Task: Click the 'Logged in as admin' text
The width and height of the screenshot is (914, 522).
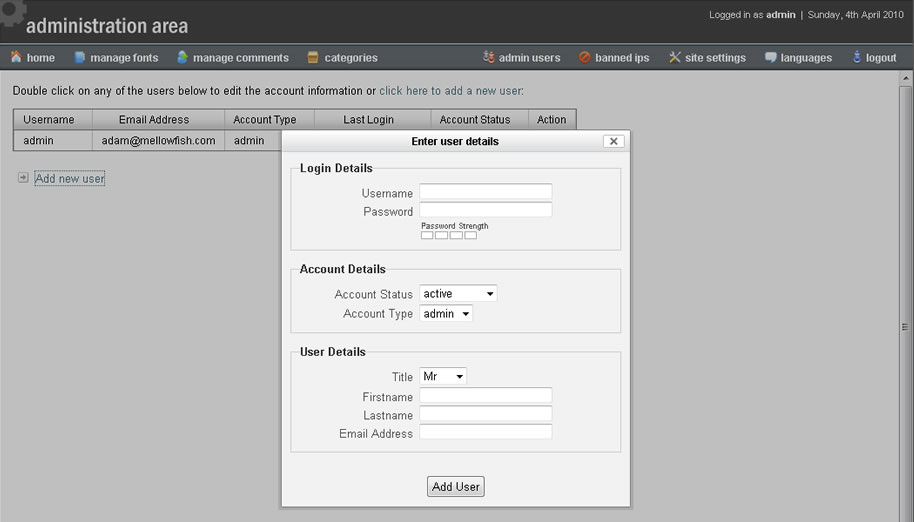Action: click(x=752, y=15)
